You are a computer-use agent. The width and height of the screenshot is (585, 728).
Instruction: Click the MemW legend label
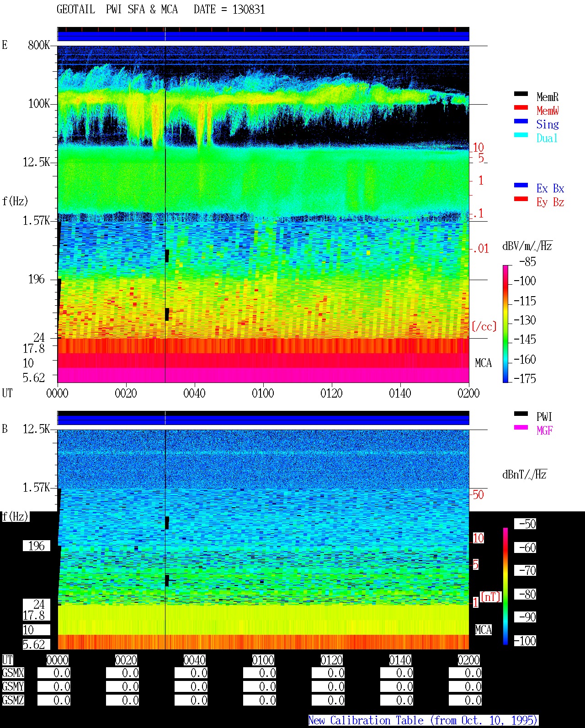[548, 111]
